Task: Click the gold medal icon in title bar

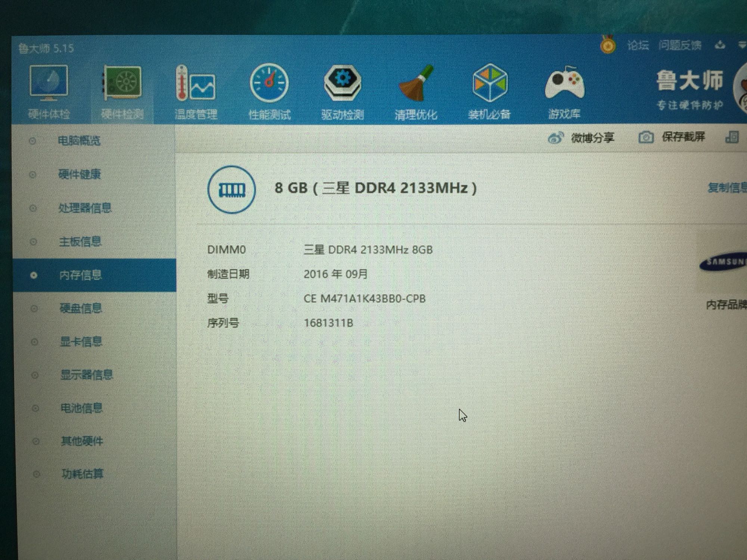Action: [608, 44]
